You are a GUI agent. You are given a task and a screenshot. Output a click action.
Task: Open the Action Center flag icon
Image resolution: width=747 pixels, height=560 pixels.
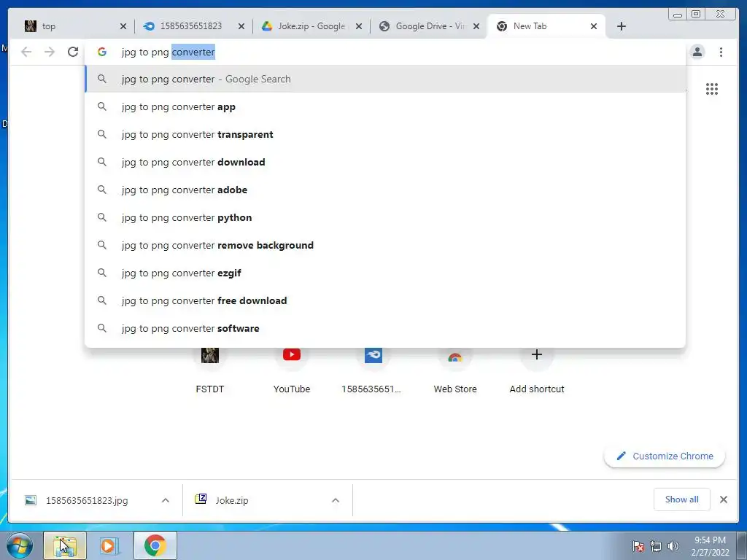[x=638, y=546]
